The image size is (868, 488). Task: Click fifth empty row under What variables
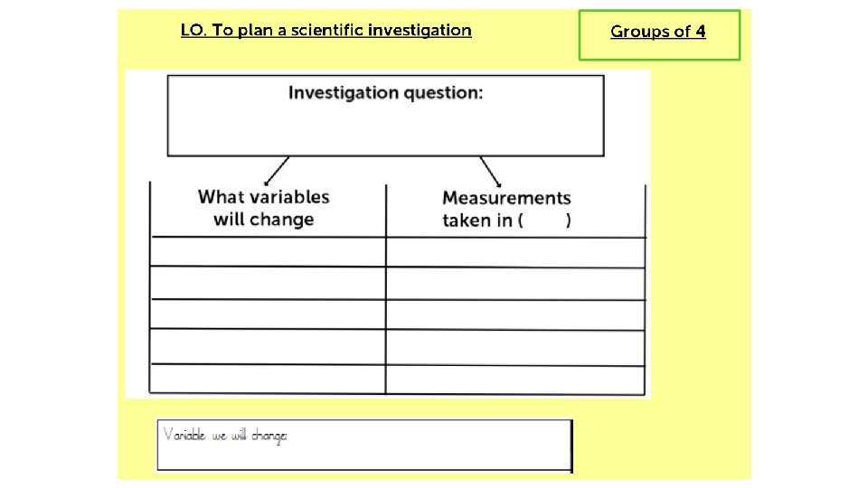coord(268,379)
